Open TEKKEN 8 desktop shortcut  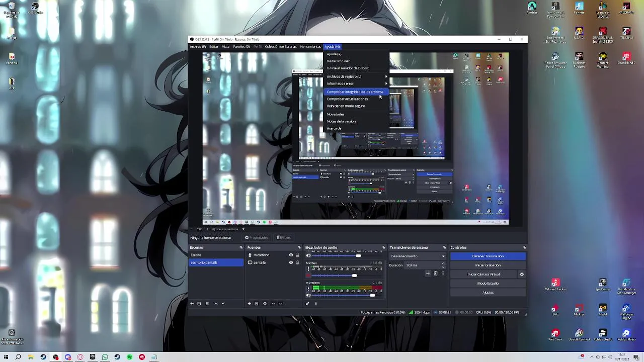click(x=626, y=33)
